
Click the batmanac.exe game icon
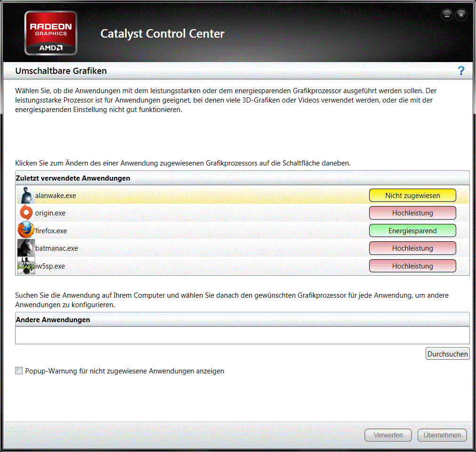tap(26, 248)
